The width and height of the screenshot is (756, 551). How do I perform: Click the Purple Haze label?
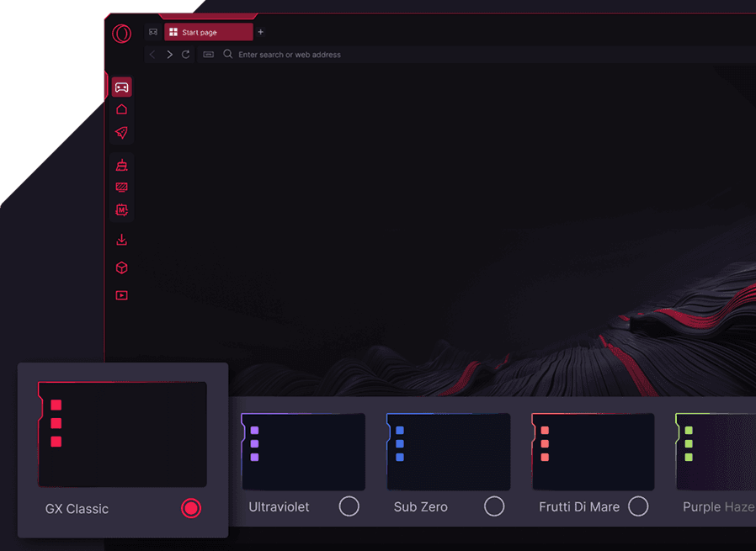tap(719, 506)
